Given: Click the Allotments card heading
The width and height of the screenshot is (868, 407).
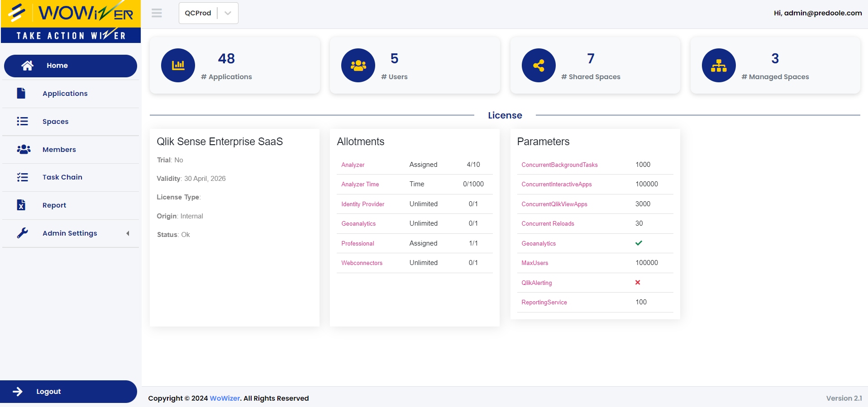Looking at the screenshot, I should point(361,142).
